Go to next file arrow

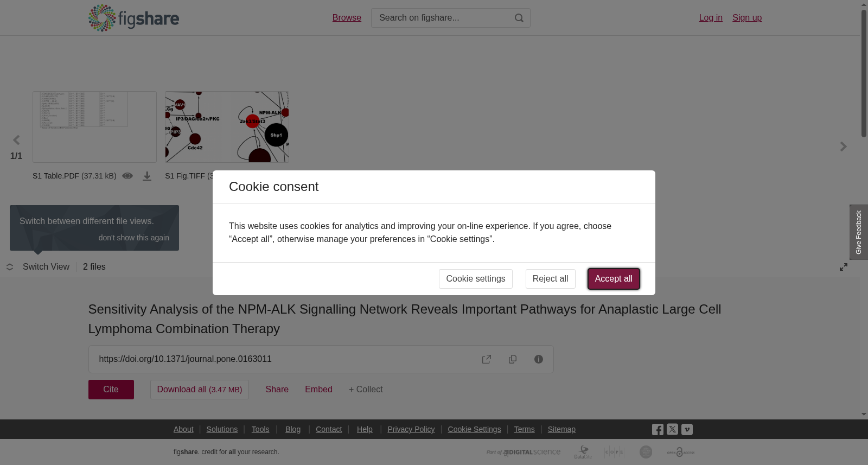tap(844, 146)
